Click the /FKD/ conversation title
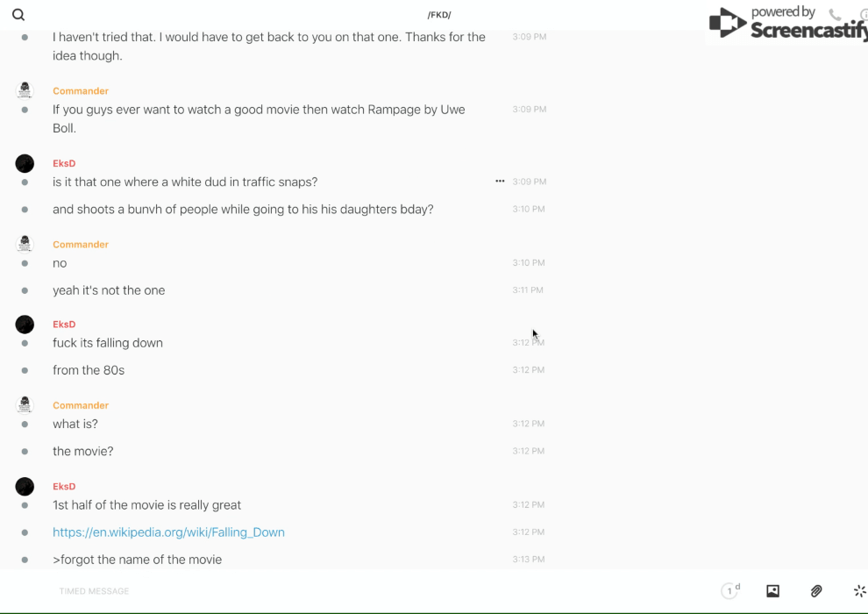The image size is (868, 614). click(x=439, y=15)
